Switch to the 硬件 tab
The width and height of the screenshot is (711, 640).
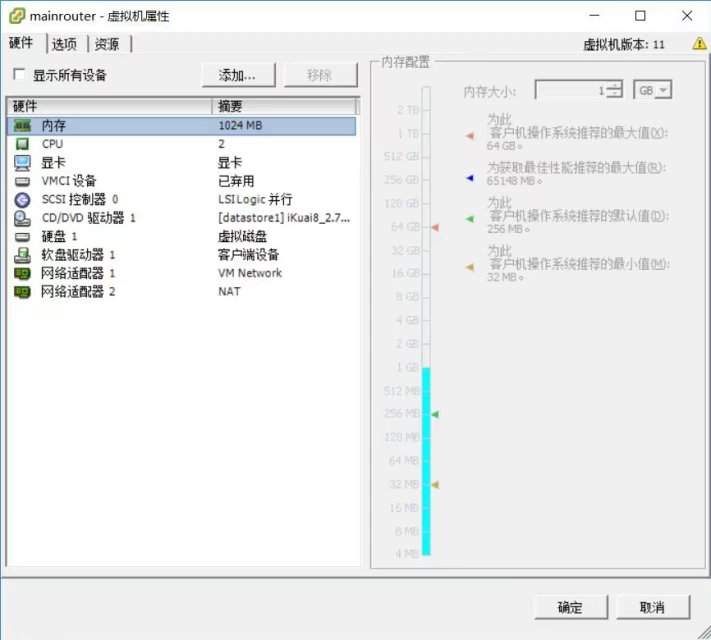coord(21,43)
